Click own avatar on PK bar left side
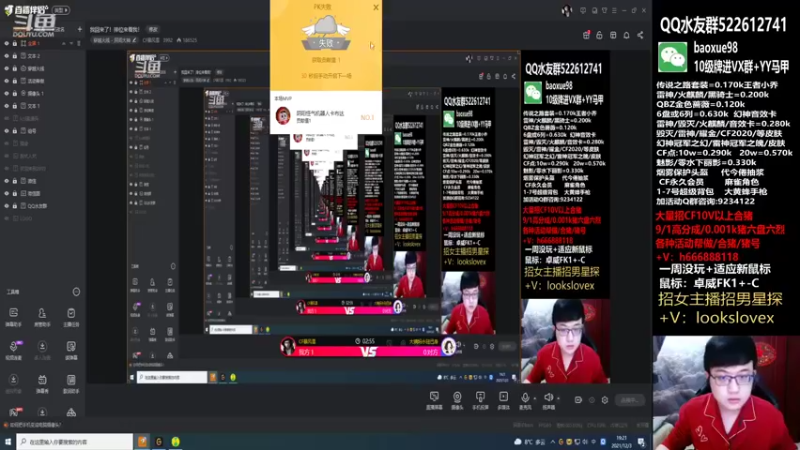Viewport: 800px width, 450px height. pos(288,346)
